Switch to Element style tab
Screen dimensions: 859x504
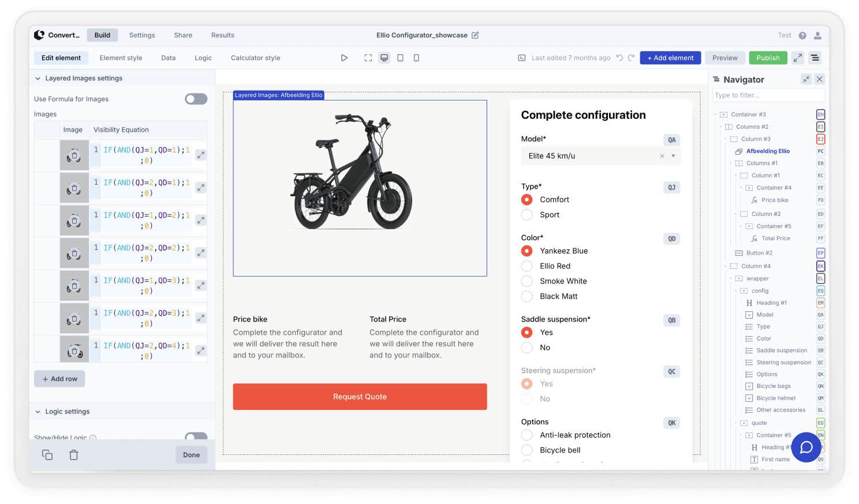(x=121, y=58)
